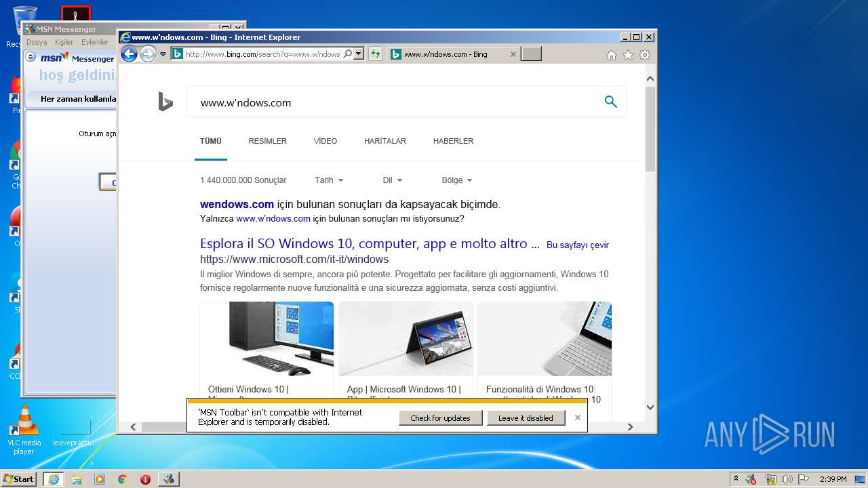Select the TÜMÜ results tab
This screenshot has height=488, width=868.
tap(211, 141)
